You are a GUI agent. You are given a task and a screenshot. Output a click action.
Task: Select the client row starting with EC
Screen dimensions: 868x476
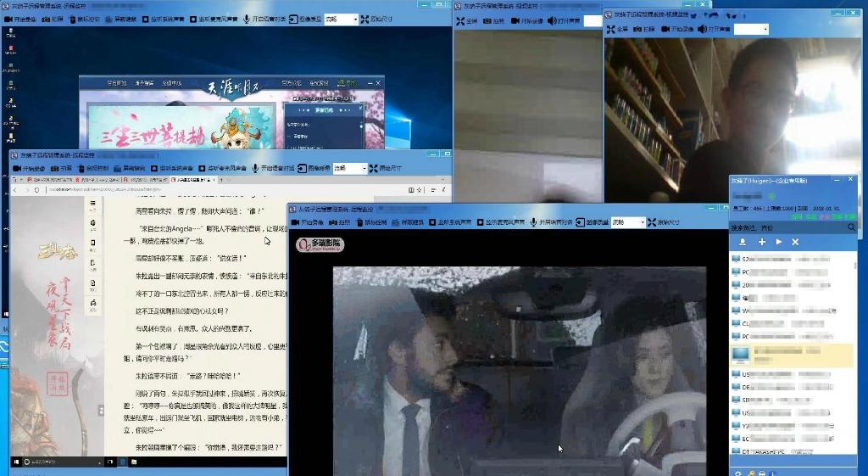click(792, 439)
